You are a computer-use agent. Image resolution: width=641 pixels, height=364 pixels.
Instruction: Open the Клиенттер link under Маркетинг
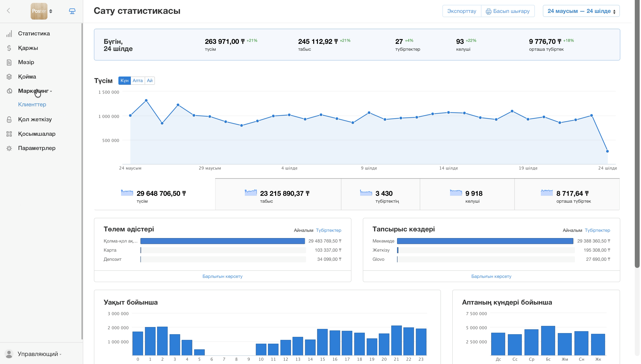click(32, 105)
